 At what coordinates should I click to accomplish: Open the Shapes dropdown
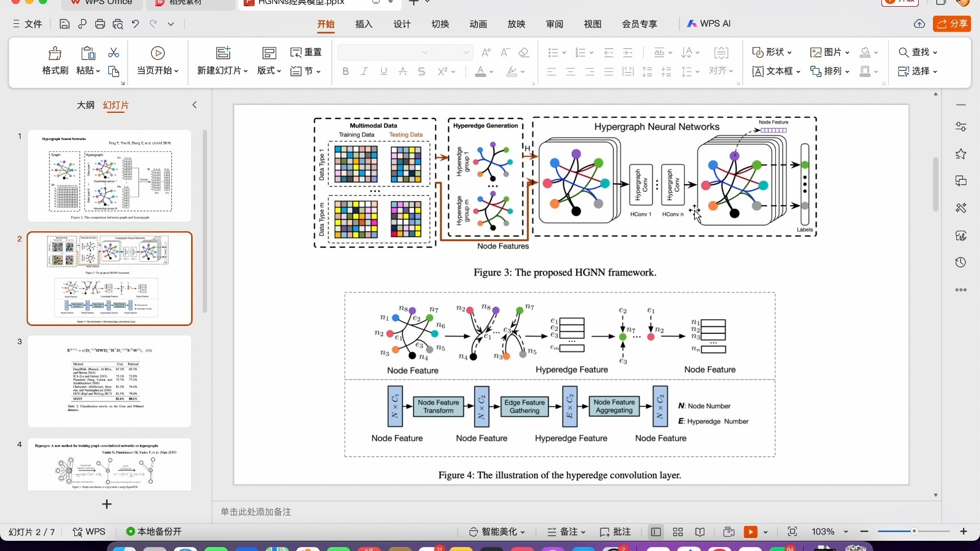click(x=772, y=52)
